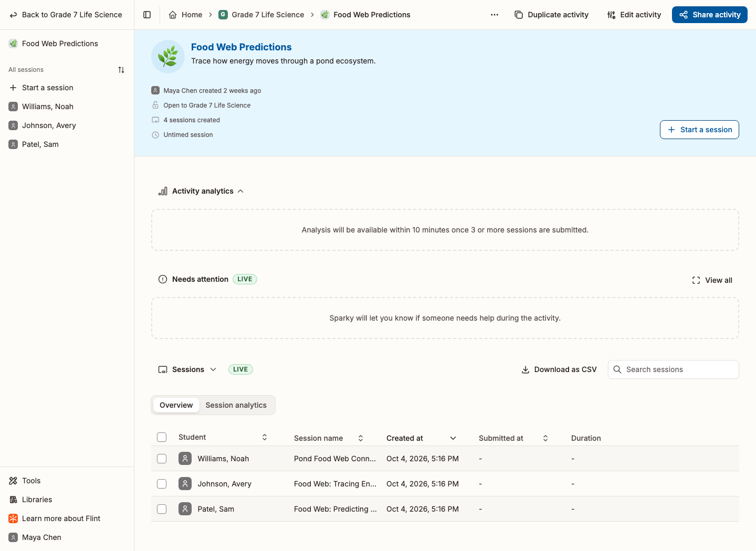Click Pond Food Web Conn... session name

coord(335,459)
